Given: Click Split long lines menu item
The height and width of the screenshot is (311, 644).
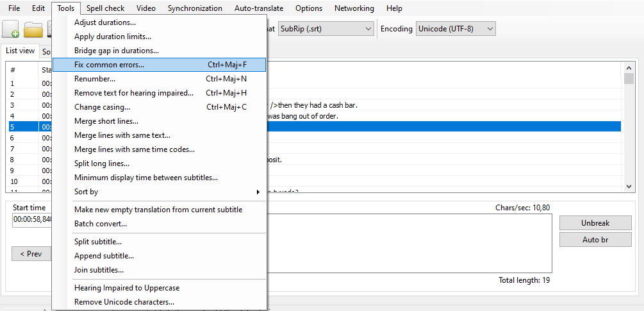Looking at the screenshot, I should point(102,164).
